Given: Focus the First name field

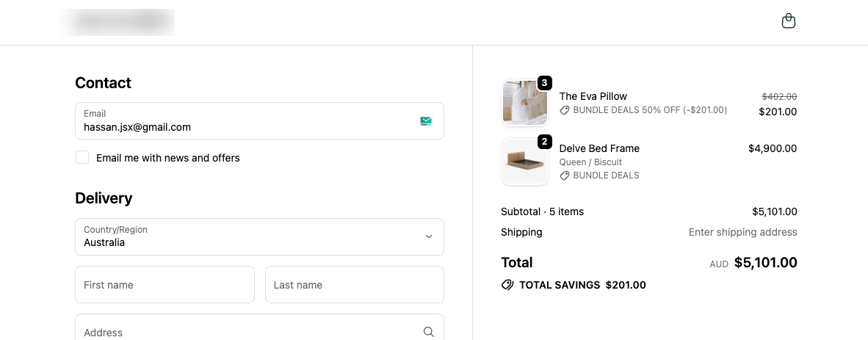Looking at the screenshot, I should [x=164, y=285].
